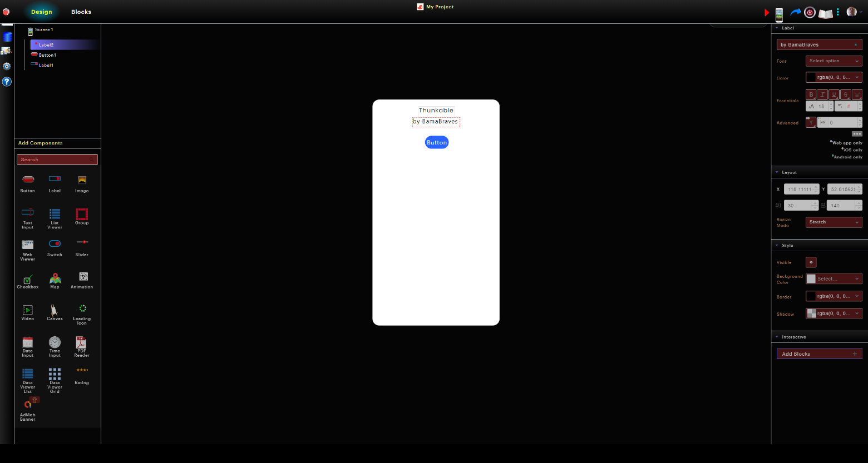Add a Label component from palette
This screenshot has height=463, width=868.
55,184
